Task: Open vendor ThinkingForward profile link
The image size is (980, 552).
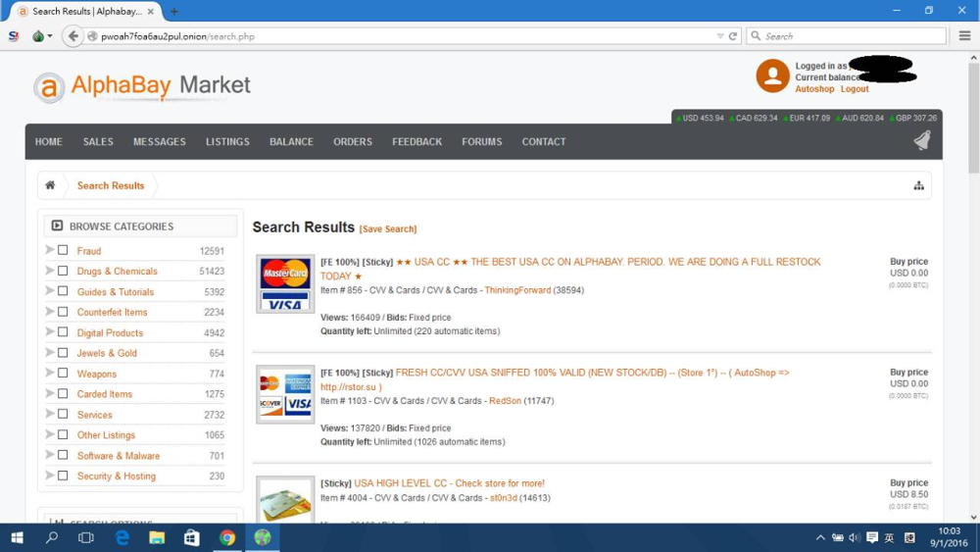Action: 517,290
